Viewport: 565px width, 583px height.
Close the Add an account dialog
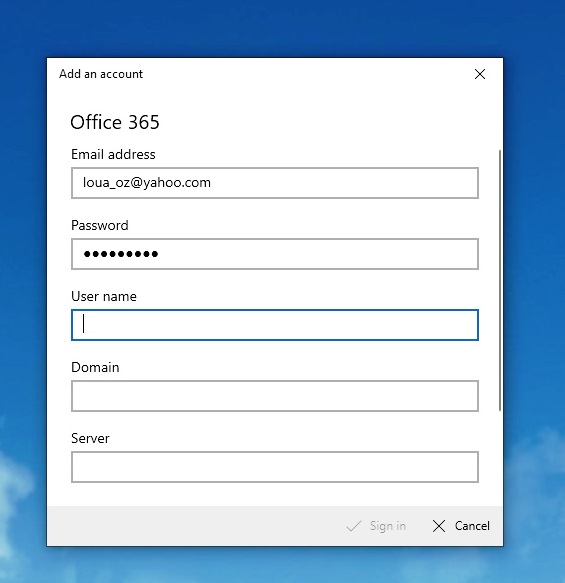480,74
